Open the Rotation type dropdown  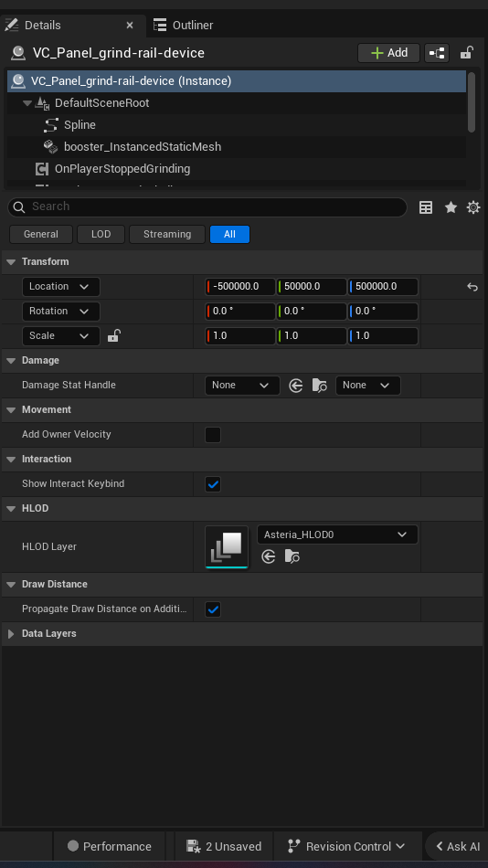[61, 311]
